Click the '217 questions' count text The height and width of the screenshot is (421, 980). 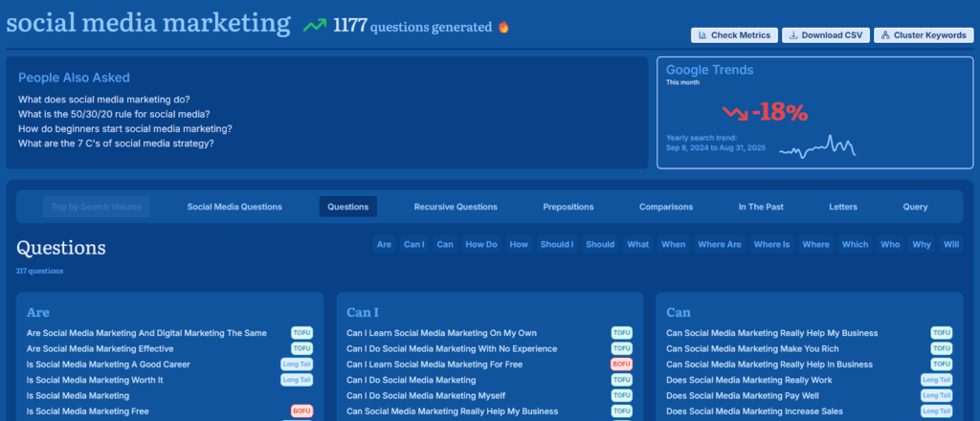39,271
